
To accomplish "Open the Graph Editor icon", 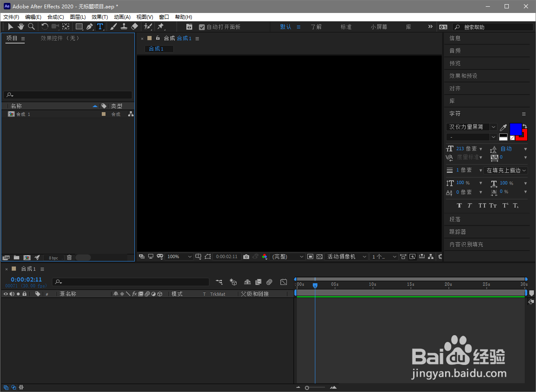I will point(283,282).
